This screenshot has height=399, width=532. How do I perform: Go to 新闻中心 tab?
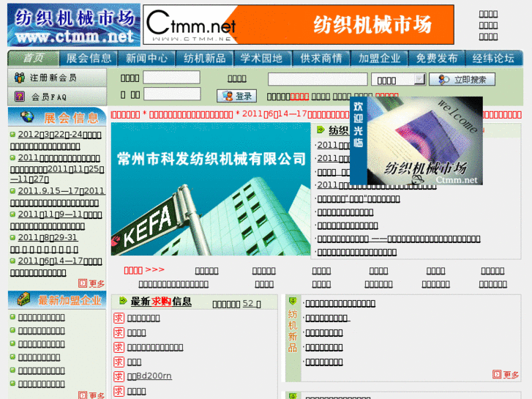[x=146, y=58]
